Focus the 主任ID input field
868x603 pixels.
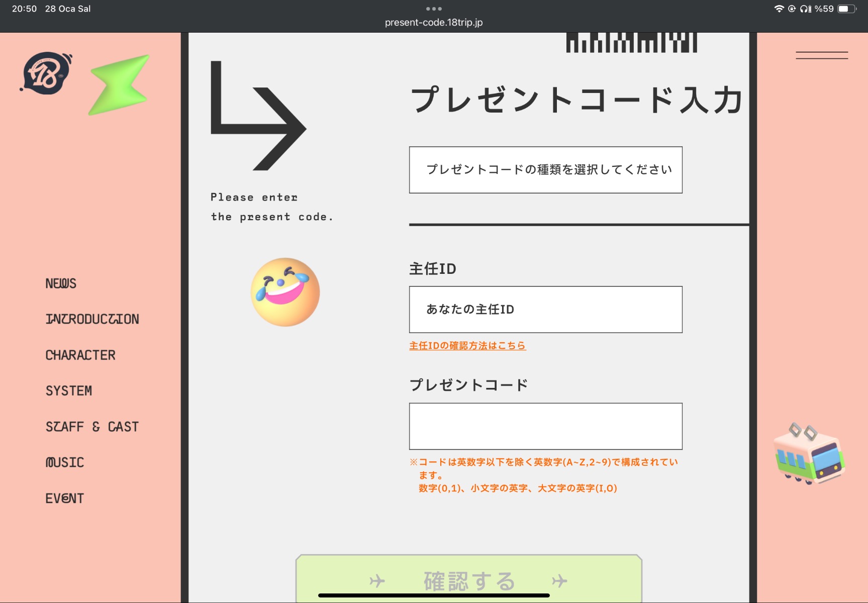(x=546, y=310)
